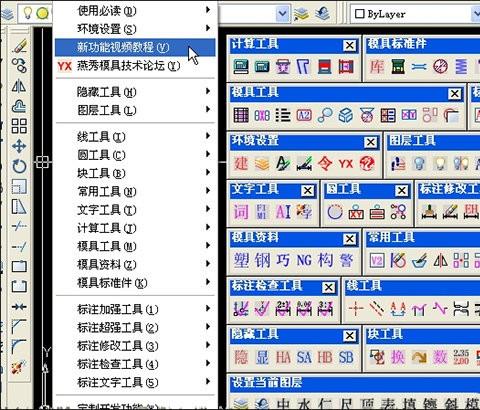The image size is (480, 410).
Task: Open the 标注超强工具 (2) menu entry
Action: click(x=135, y=327)
